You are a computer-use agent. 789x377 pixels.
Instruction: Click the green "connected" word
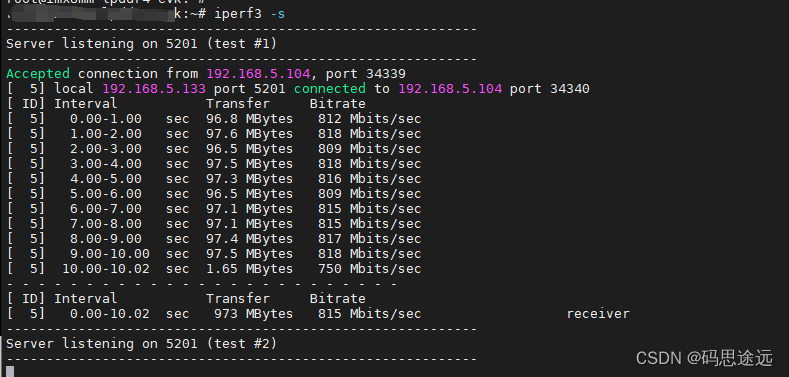[x=330, y=89]
